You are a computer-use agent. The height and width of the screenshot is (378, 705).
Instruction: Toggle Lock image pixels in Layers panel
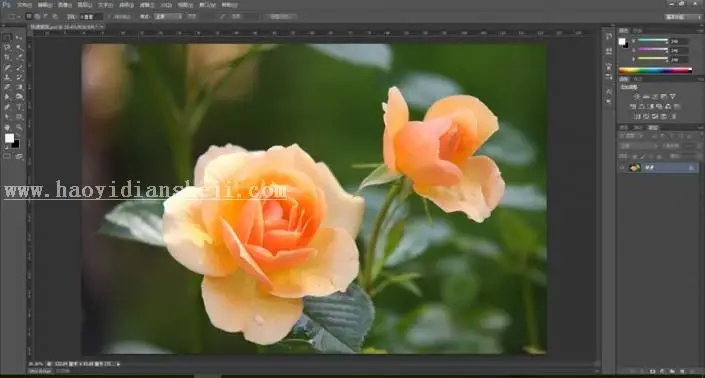pyautogui.click(x=643, y=156)
